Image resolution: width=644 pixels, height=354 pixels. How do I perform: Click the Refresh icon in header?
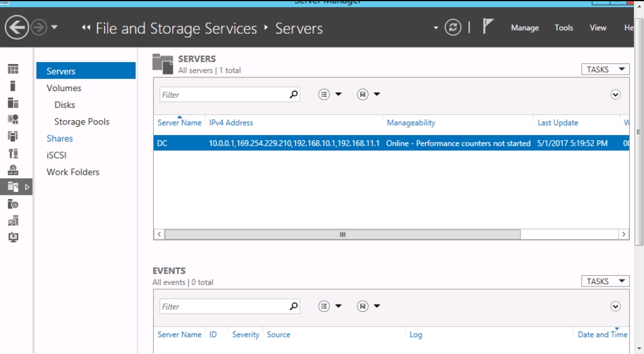pyautogui.click(x=452, y=28)
